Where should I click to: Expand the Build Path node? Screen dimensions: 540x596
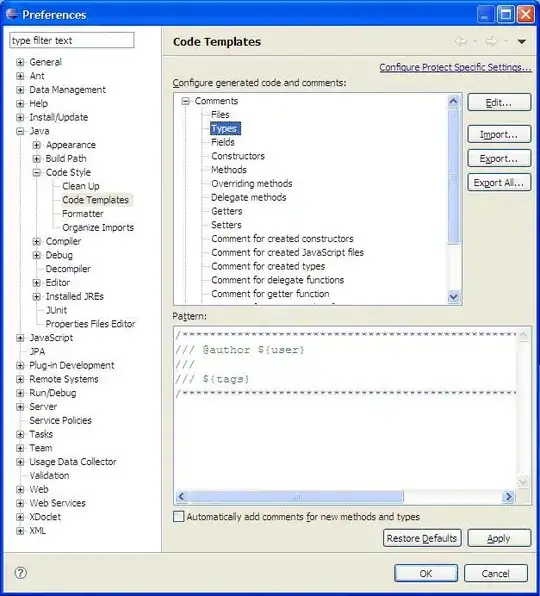point(36,159)
